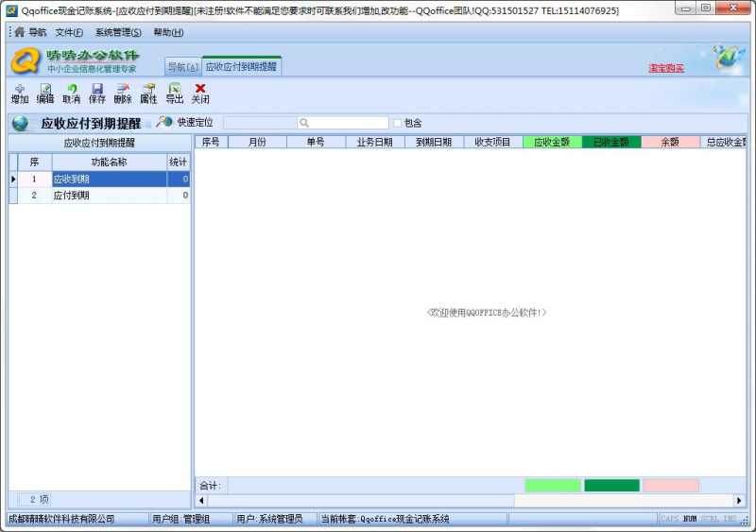Click the 取消 (Cancel) toolbar icon
The height and width of the screenshot is (532, 756).
click(x=72, y=94)
